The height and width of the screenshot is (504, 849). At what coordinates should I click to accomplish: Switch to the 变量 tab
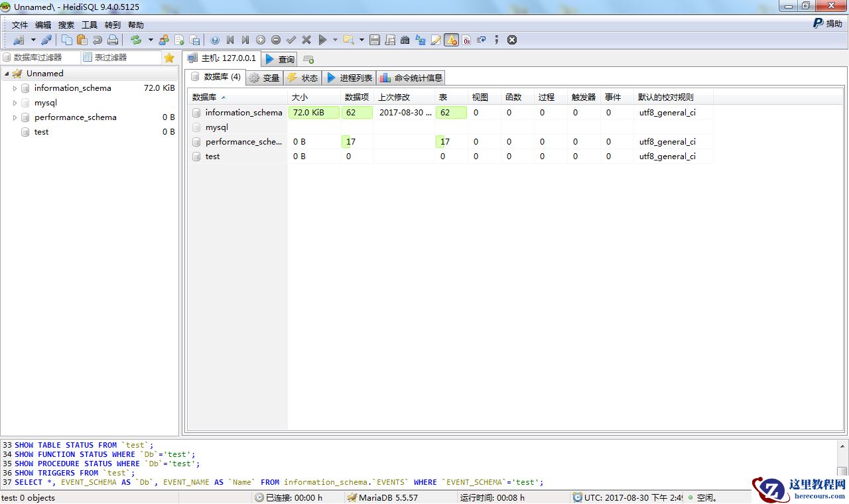pyautogui.click(x=264, y=78)
